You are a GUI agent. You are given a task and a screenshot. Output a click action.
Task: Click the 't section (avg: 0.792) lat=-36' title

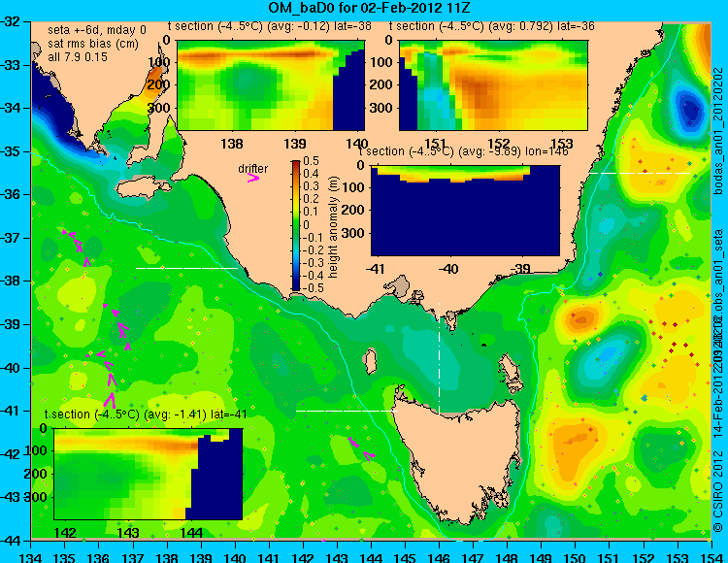pos(492,26)
